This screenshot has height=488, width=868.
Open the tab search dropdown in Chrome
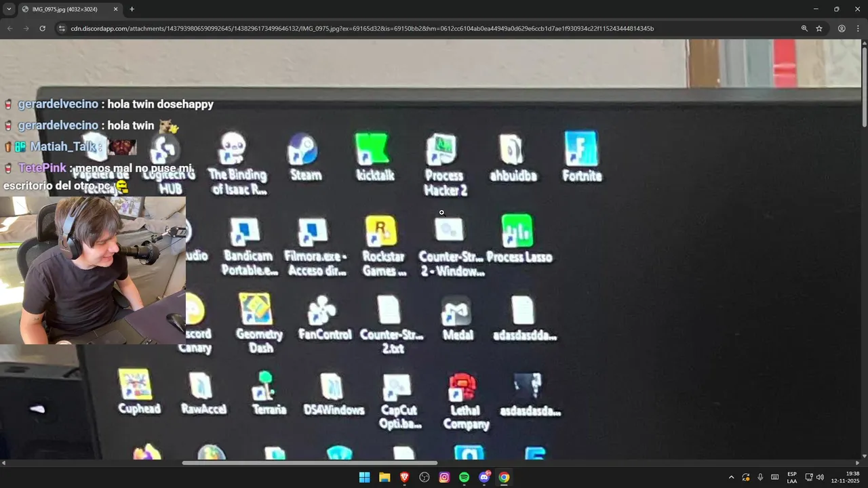point(9,9)
